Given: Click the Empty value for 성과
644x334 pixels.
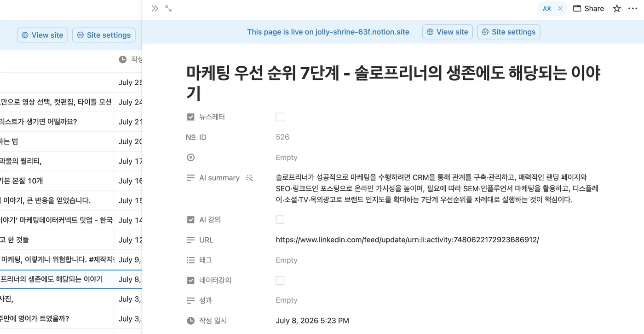Looking at the screenshot, I should pos(287,300).
